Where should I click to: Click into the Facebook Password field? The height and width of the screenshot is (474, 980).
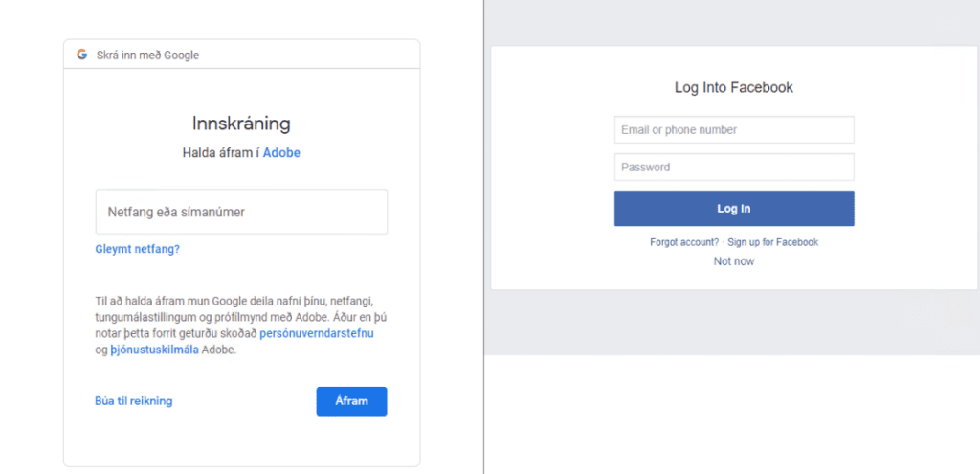point(733,168)
